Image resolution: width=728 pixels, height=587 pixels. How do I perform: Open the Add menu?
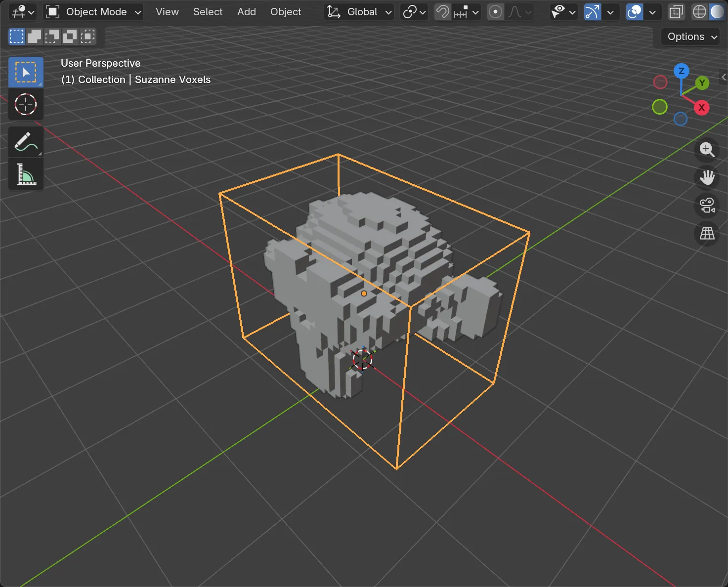click(247, 12)
